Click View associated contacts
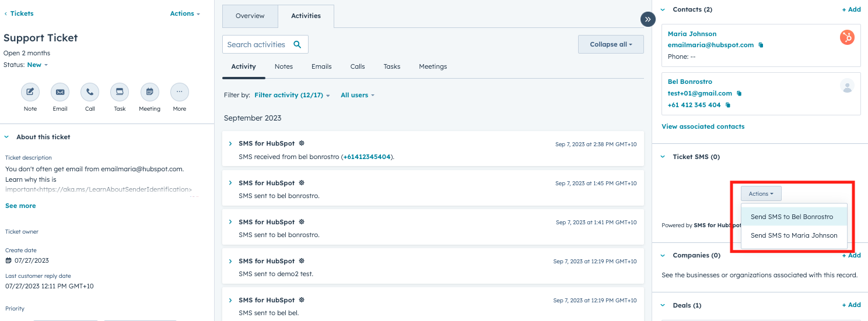This screenshot has height=321, width=868. 703,126
